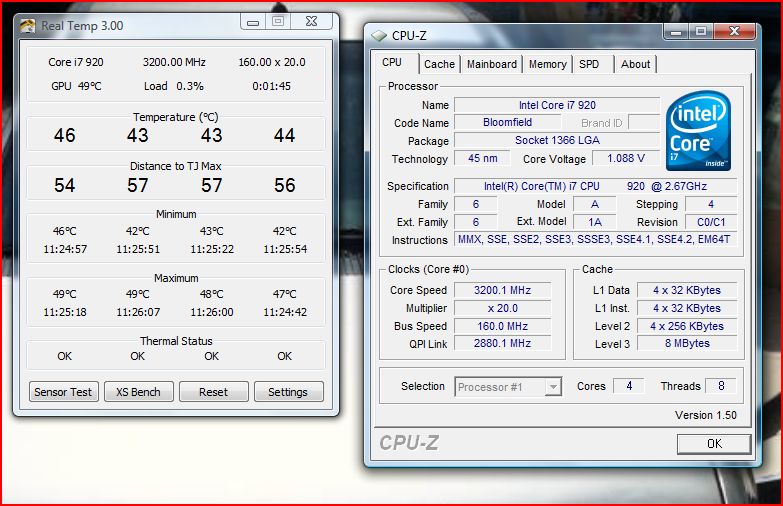
Task: Click the Level 2 value 4 x 256 KBytes
Action: point(687,326)
